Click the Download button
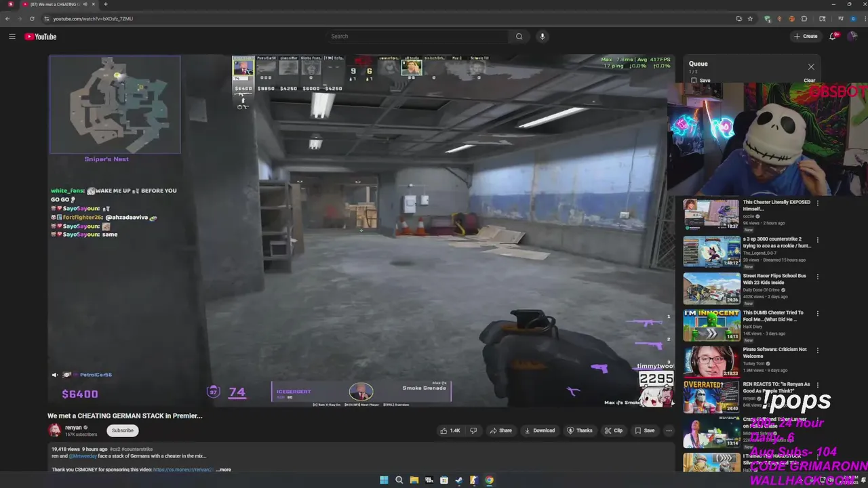The image size is (868, 488). (x=540, y=430)
